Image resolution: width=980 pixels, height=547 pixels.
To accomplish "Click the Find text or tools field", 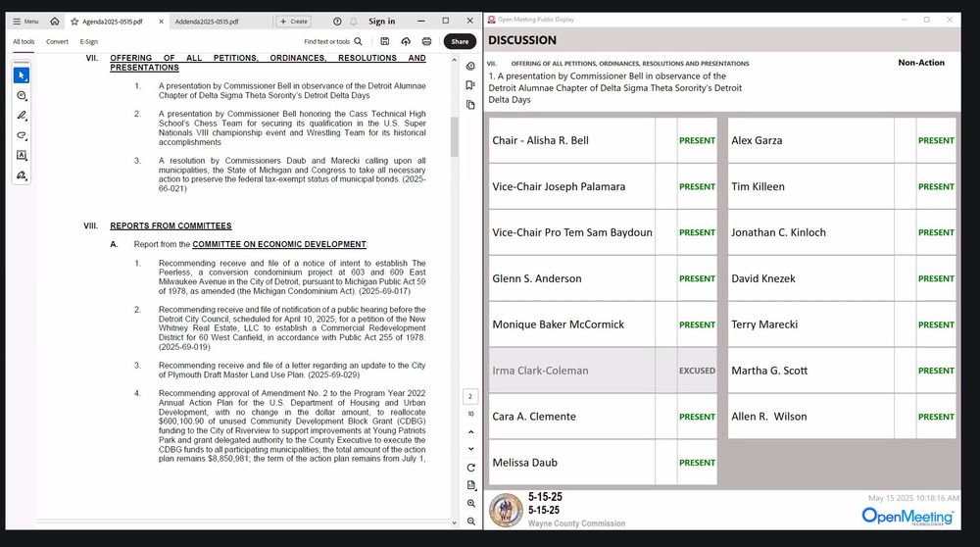I will tap(327, 42).
